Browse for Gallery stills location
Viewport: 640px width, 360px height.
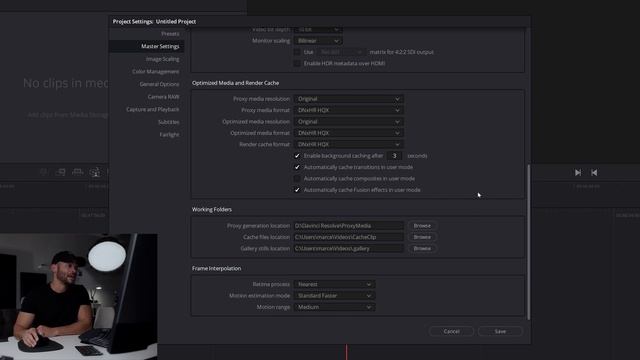pyautogui.click(x=422, y=249)
